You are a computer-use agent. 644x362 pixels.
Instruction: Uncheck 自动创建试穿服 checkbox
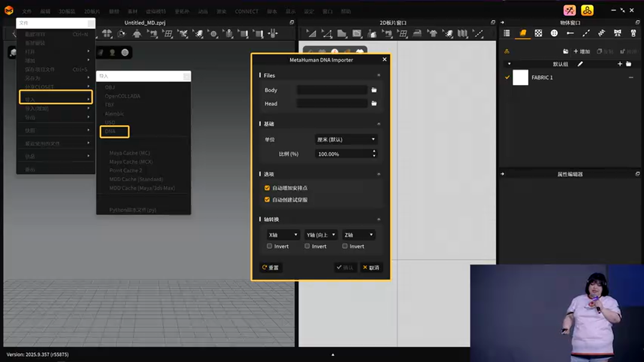click(x=267, y=200)
